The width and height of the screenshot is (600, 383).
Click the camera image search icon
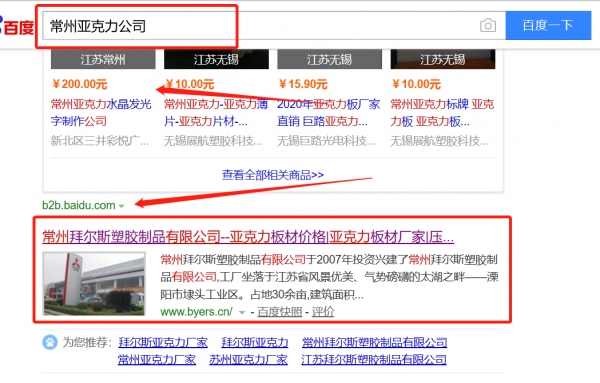tap(488, 26)
